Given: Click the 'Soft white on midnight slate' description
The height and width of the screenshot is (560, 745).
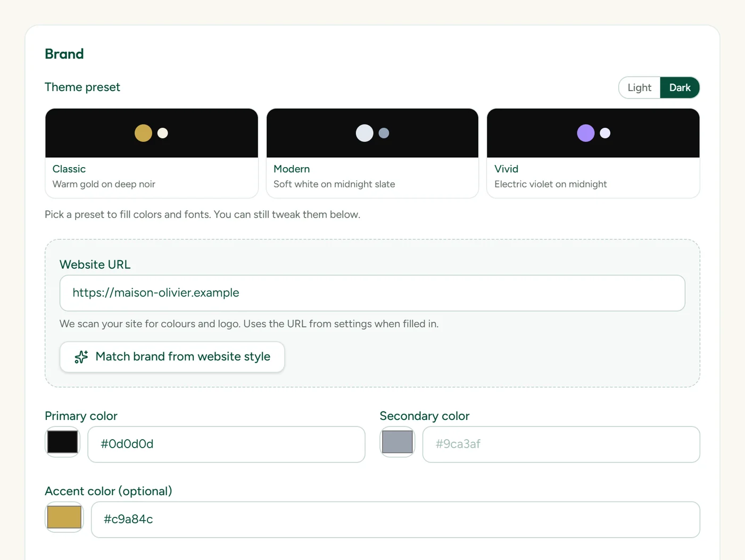Looking at the screenshot, I should (x=334, y=184).
